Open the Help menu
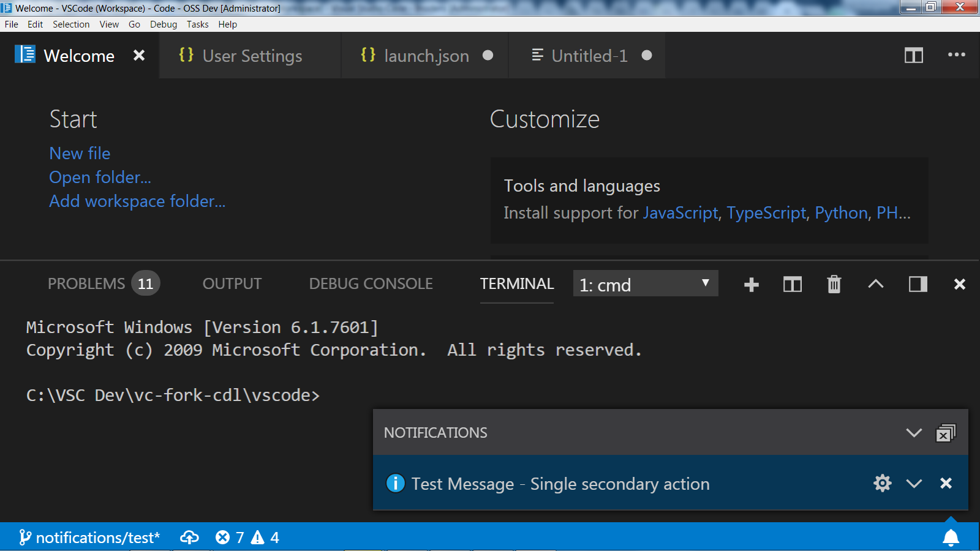980x551 pixels. (227, 24)
